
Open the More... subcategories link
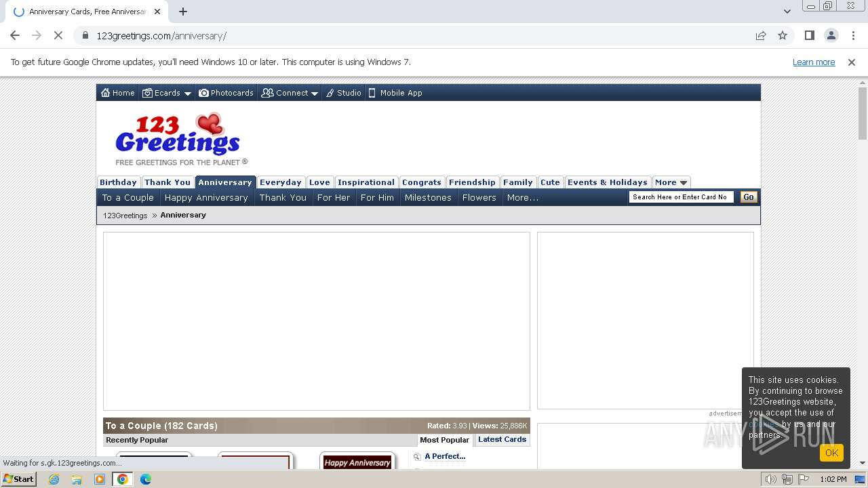pyautogui.click(x=523, y=198)
